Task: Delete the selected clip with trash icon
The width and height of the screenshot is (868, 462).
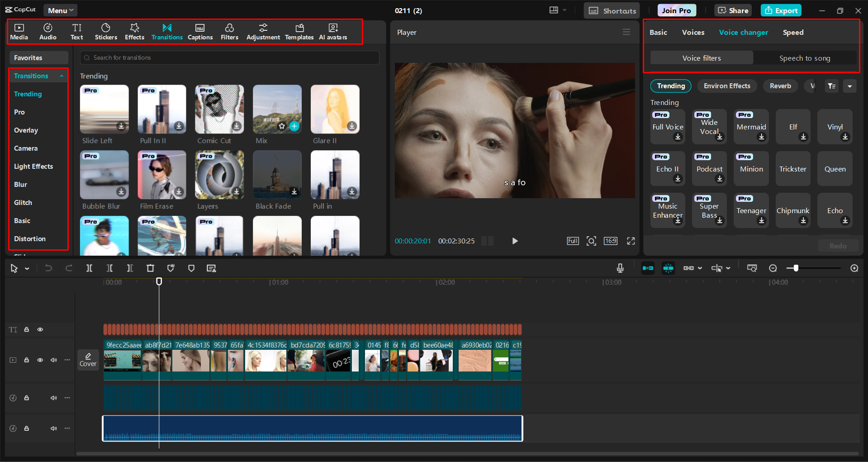Action: pos(150,268)
